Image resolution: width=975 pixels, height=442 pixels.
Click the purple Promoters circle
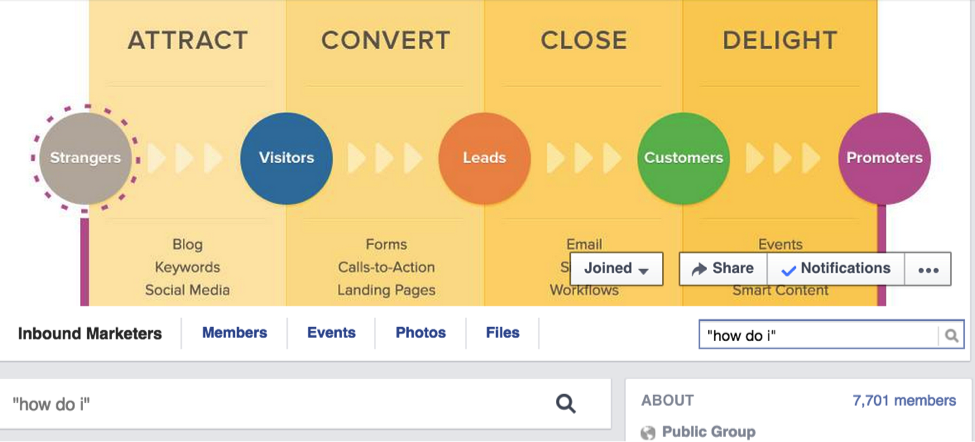tap(884, 158)
